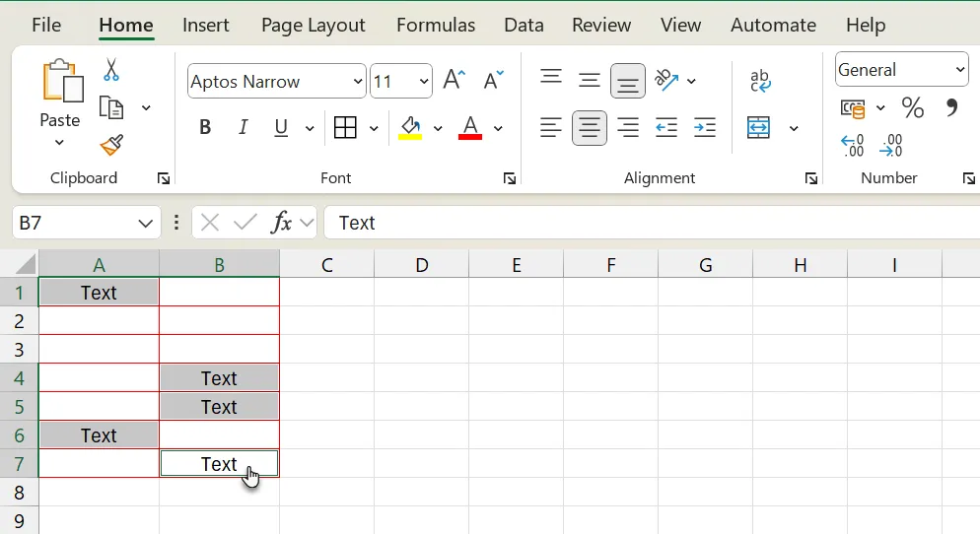Switch to the View tab
Viewport: 980px width, 534px height.
pos(680,25)
